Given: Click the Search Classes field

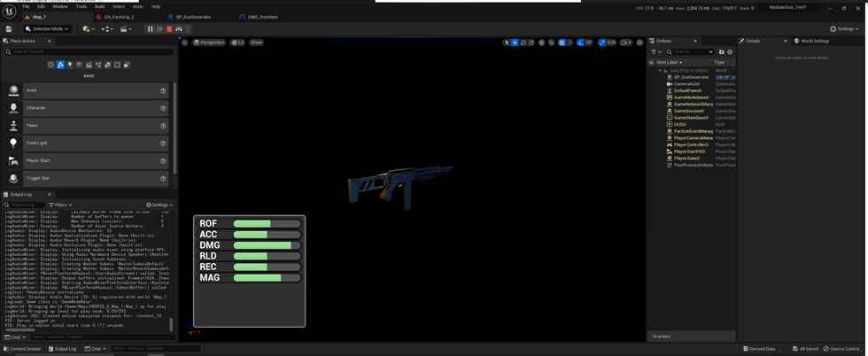Looking at the screenshot, I should [89, 51].
